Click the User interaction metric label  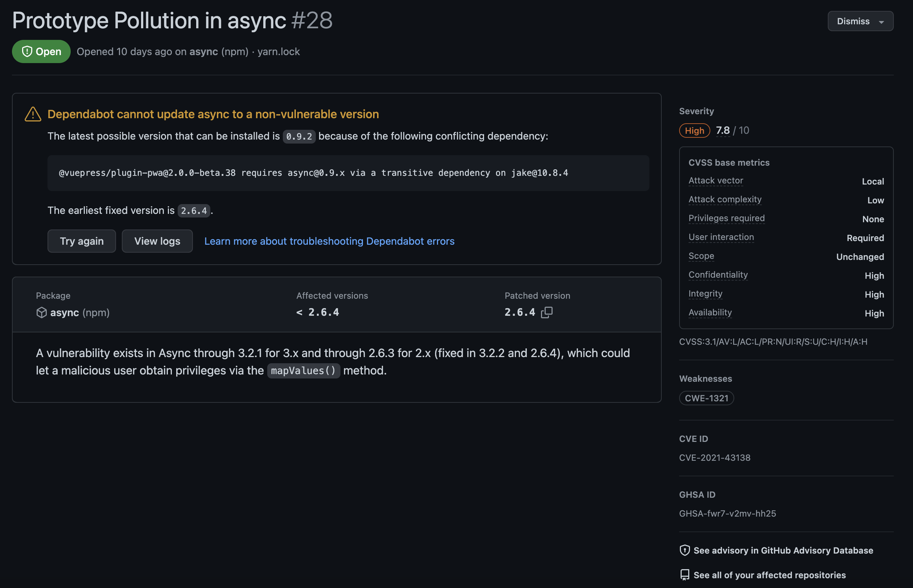coord(721,237)
